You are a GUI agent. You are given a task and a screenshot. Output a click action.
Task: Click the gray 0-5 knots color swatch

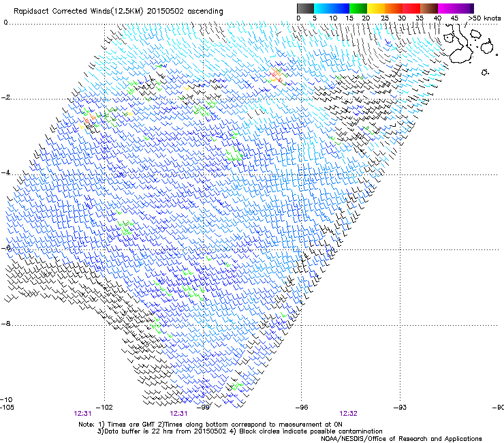305,8
